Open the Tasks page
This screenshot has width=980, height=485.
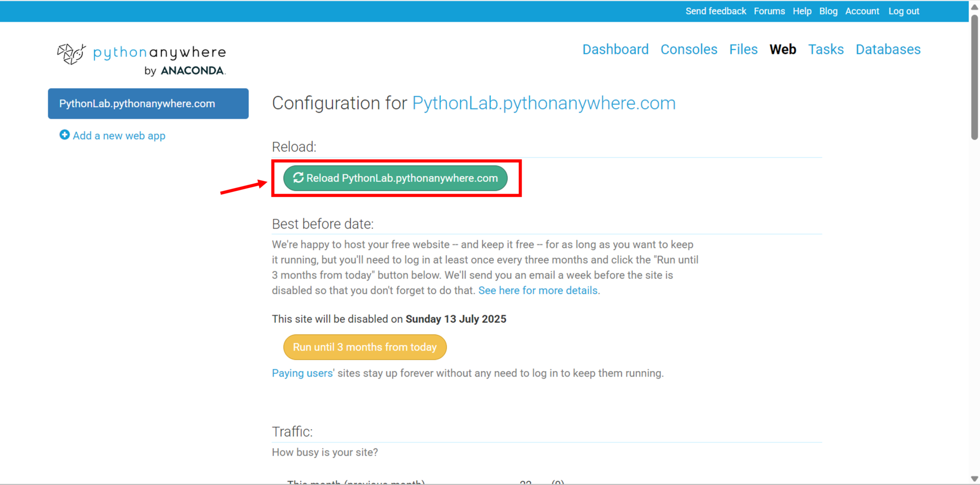[x=826, y=49]
